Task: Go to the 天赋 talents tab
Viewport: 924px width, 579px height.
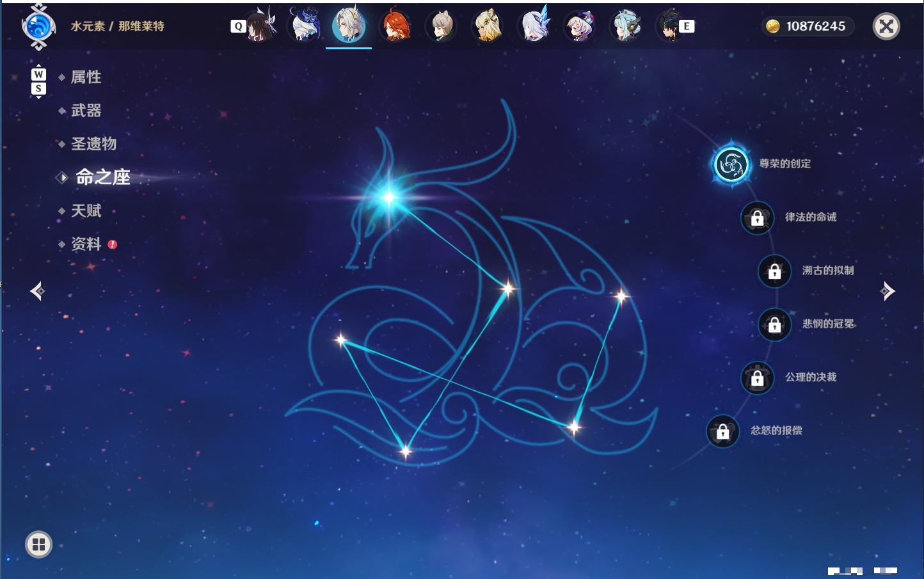Action: coord(86,210)
